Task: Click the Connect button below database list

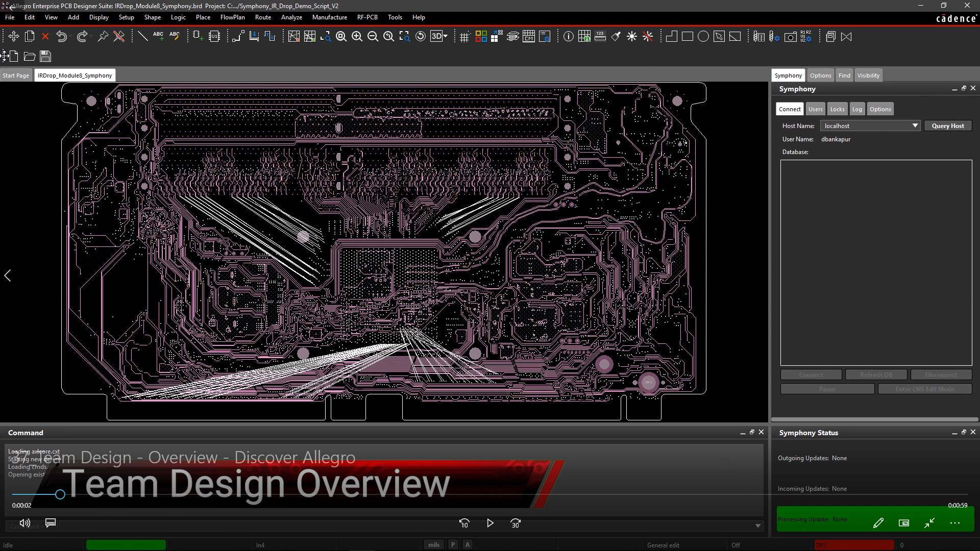Action: click(x=811, y=375)
